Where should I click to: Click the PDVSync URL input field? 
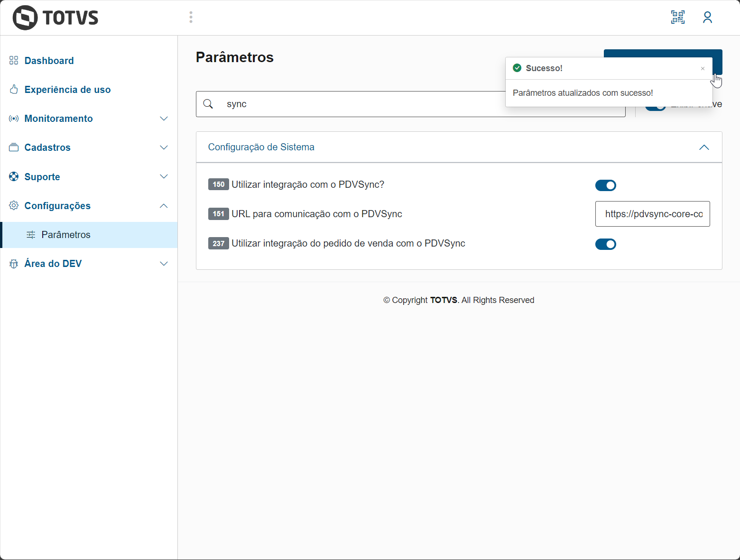click(x=652, y=214)
